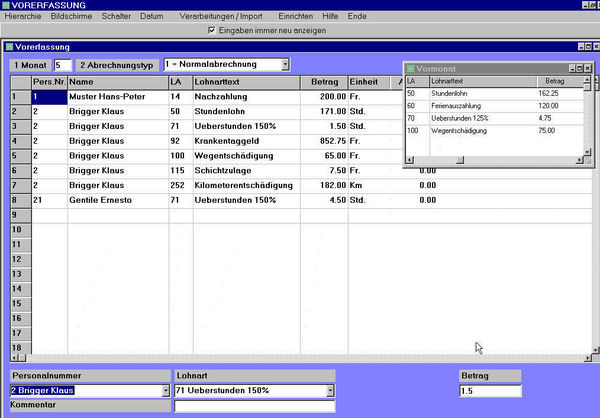
Task: Click the selected Pers.Nr. cell in row 1
Action: [x=49, y=97]
